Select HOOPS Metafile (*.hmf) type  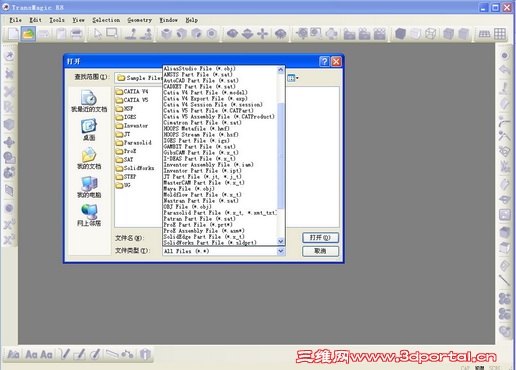196,128
